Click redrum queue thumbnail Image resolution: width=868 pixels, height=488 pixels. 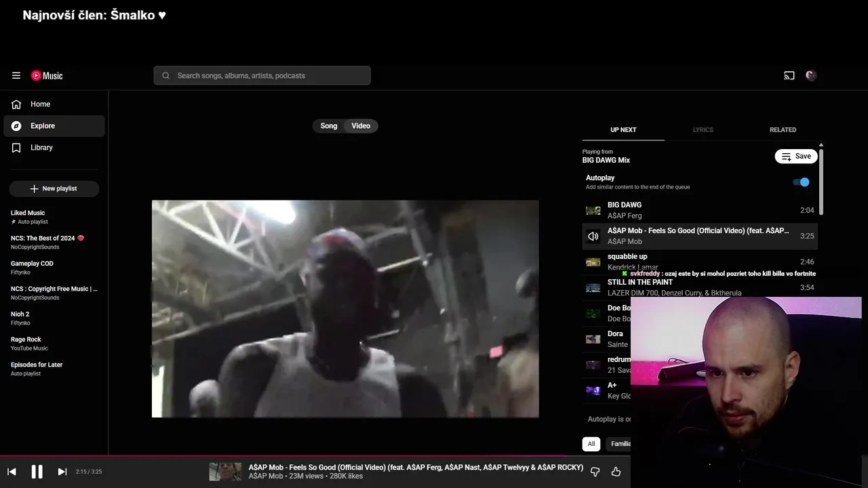pyautogui.click(x=593, y=365)
